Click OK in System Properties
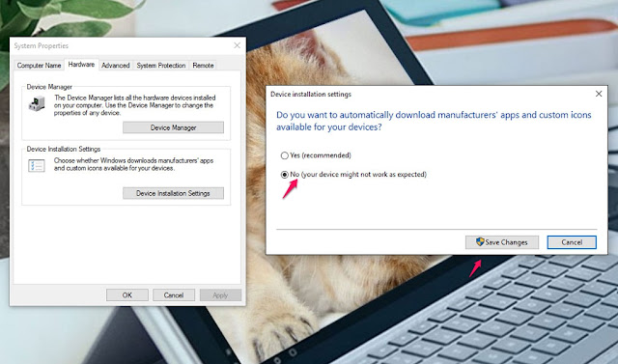Screen dimensions: 618x364 point(126,295)
